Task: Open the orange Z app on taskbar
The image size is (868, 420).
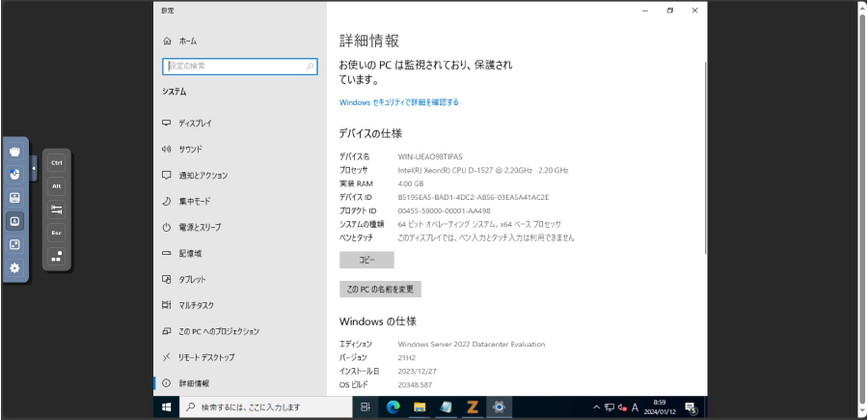Action: click(473, 407)
